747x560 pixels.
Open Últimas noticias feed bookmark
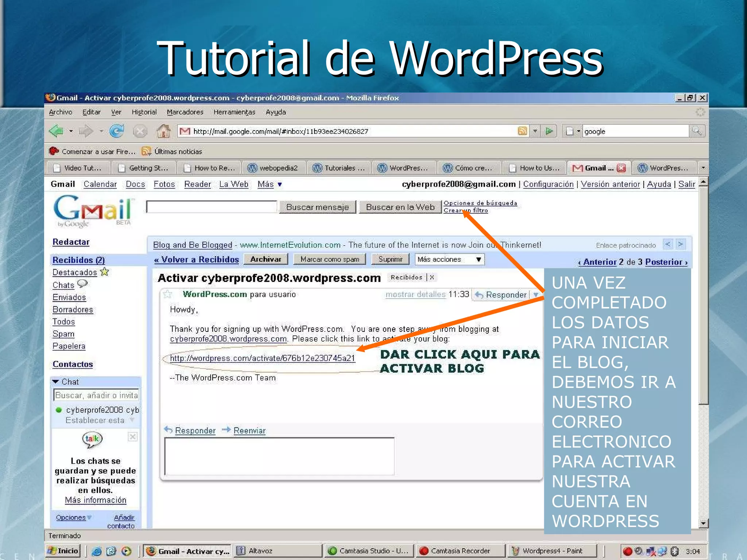coord(172,151)
